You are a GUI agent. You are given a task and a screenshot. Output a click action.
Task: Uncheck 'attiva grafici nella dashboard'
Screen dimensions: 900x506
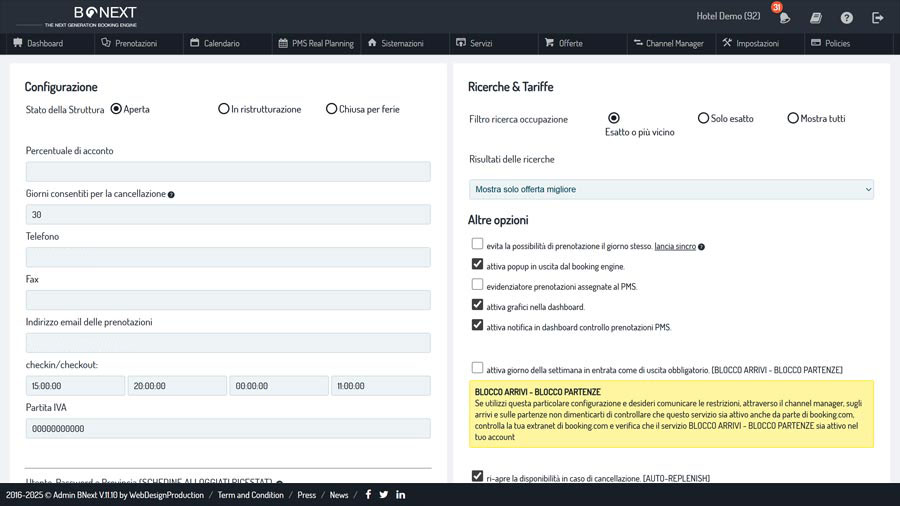pos(477,305)
